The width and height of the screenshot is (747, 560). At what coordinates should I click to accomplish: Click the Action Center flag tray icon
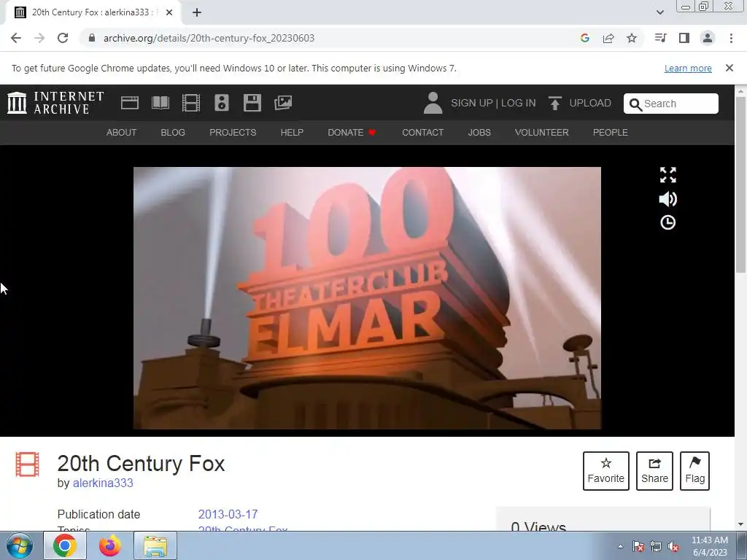tap(638, 547)
